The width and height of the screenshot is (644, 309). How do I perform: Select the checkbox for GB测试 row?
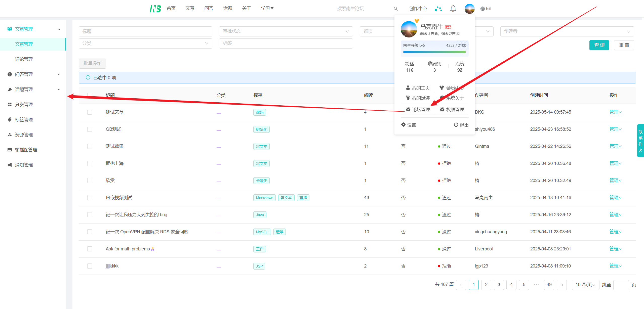90,129
